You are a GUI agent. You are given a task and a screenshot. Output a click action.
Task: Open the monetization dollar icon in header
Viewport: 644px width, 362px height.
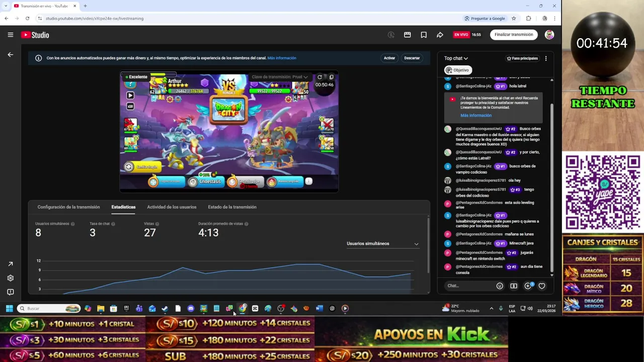click(x=391, y=35)
